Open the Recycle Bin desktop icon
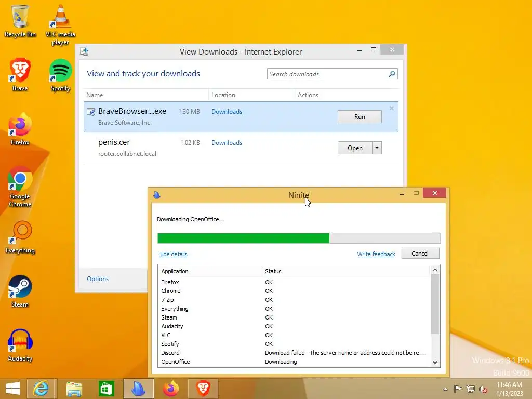 [20, 20]
